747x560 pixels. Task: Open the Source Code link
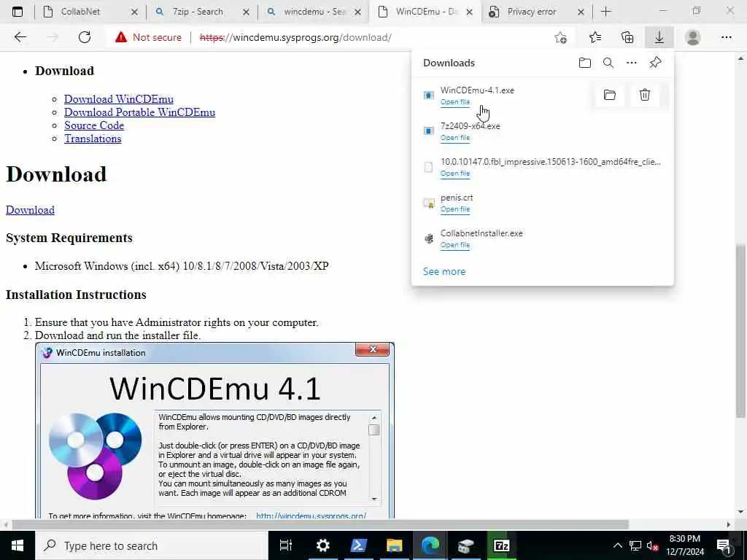coord(94,125)
